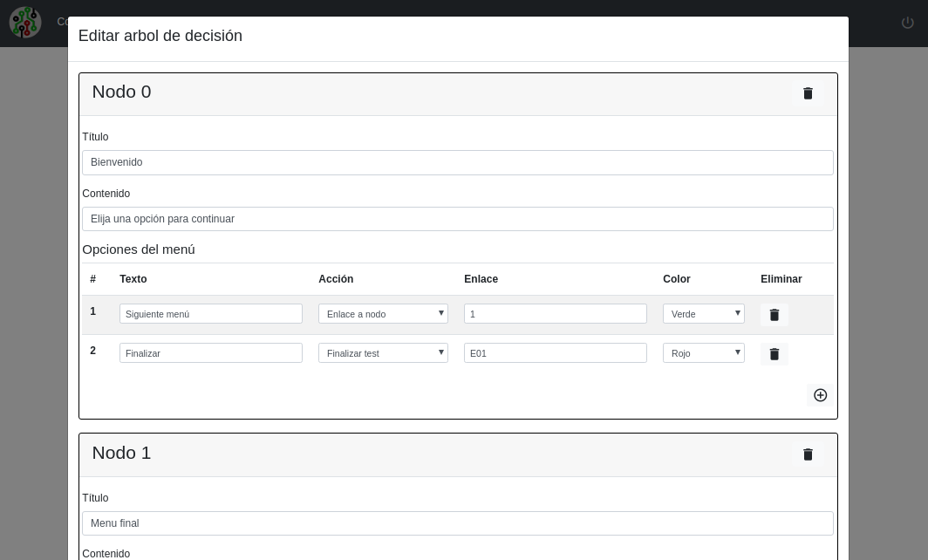This screenshot has height=560, width=928.
Task: Edit the Texto field Siguiente menú
Action: (x=211, y=314)
